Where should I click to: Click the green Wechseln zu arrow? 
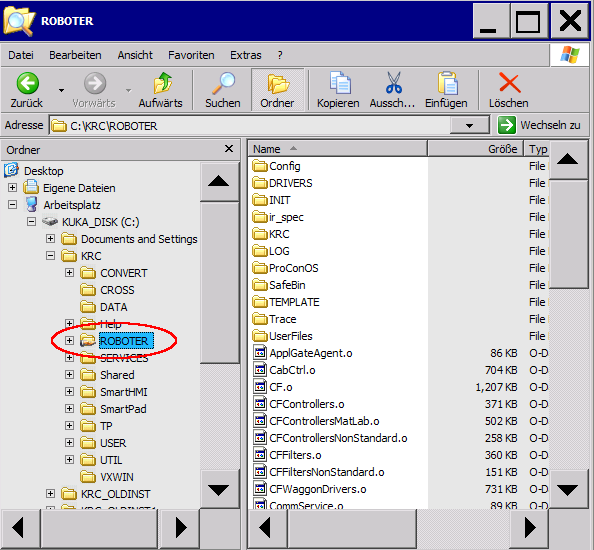click(x=506, y=125)
